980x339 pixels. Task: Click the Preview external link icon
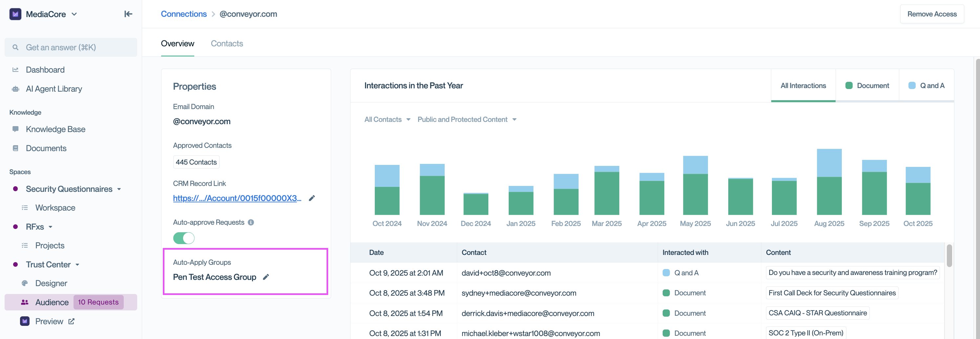71,321
